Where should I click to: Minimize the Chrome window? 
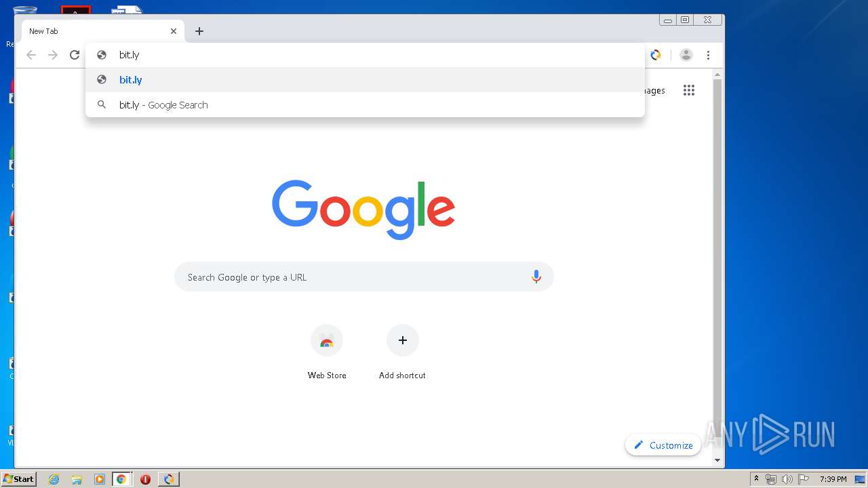[x=668, y=20]
